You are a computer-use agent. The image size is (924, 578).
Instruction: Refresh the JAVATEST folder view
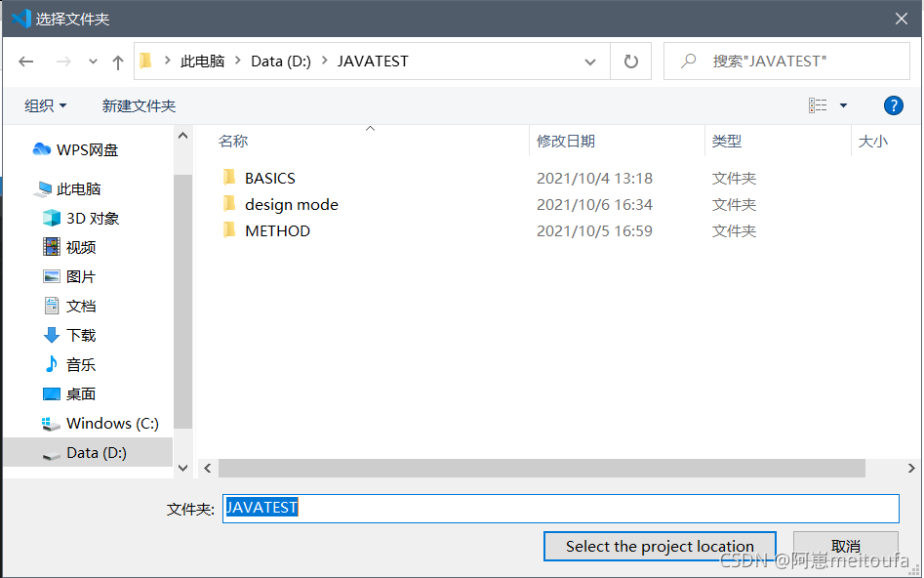pyautogui.click(x=630, y=62)
